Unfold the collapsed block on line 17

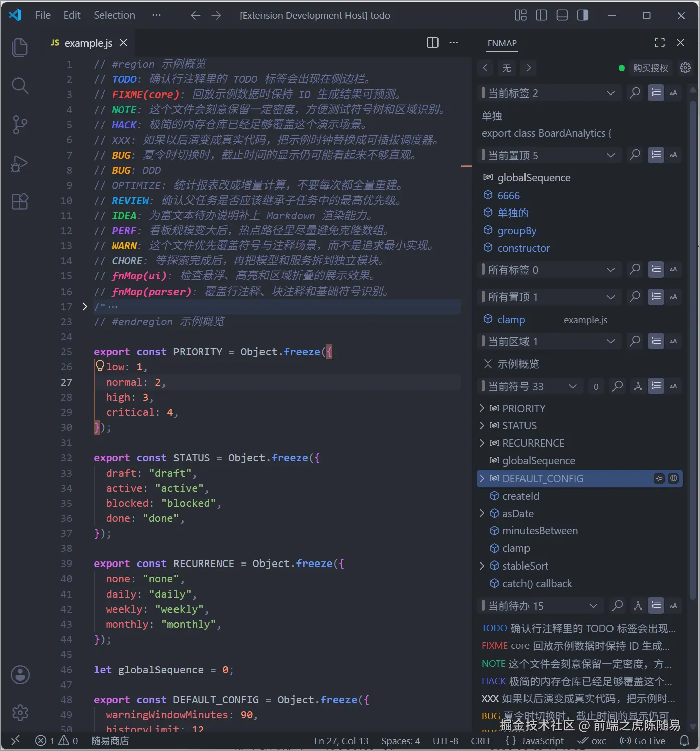[85, 306]
